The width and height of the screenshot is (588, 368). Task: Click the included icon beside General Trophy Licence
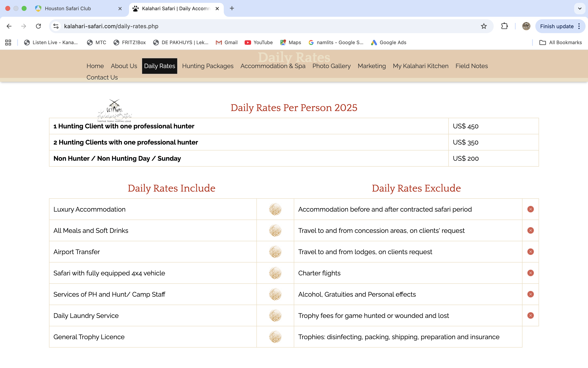tap(275, 337)
